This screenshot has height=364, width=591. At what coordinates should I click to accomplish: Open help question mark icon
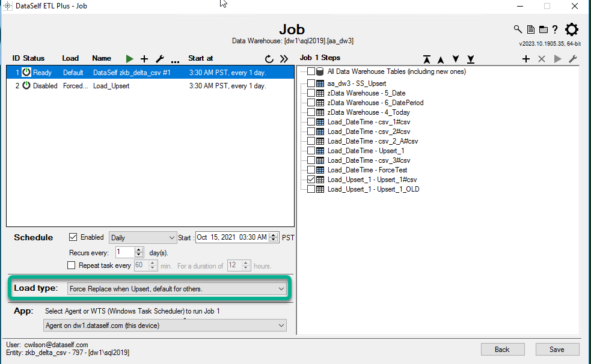tap(555, 29)
